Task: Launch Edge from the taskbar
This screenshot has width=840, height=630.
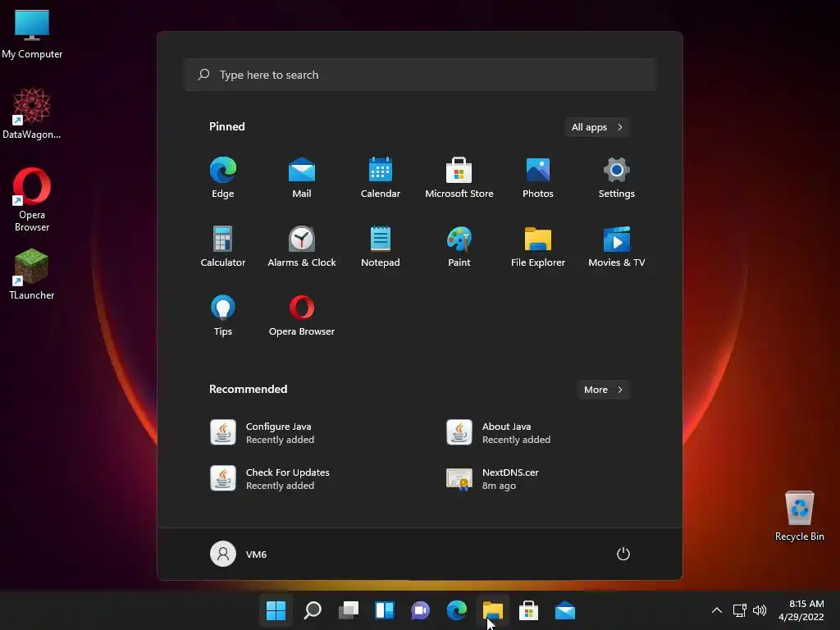Action: 457,610
